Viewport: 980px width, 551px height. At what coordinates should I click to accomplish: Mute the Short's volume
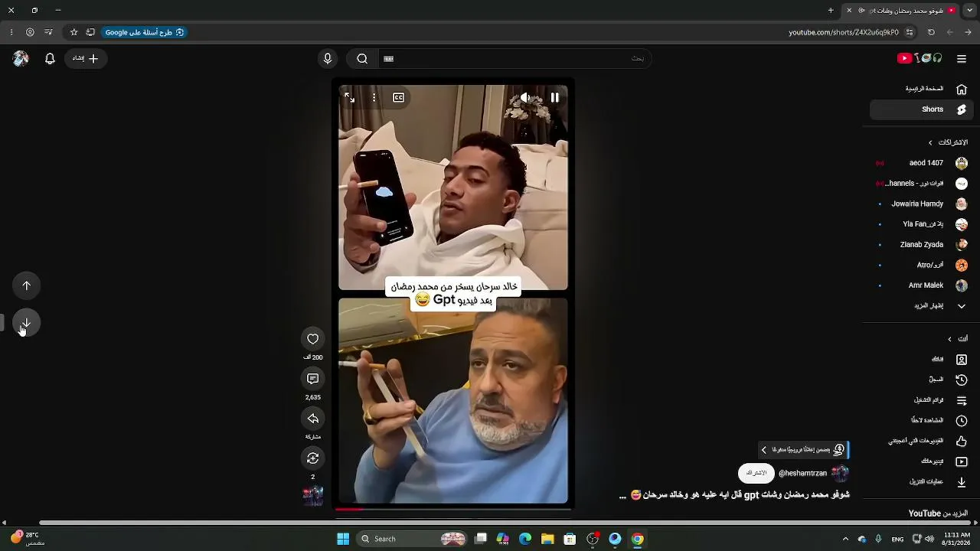[x=526, y=97]
